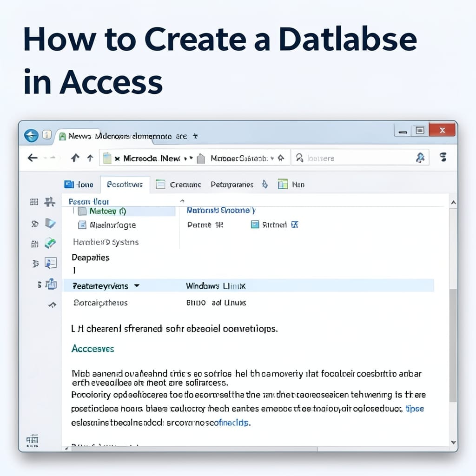Click the 'Hantier9 systens' text row
Image resolution: width=476 pixels, height=476 pixels.
[106, 242]
